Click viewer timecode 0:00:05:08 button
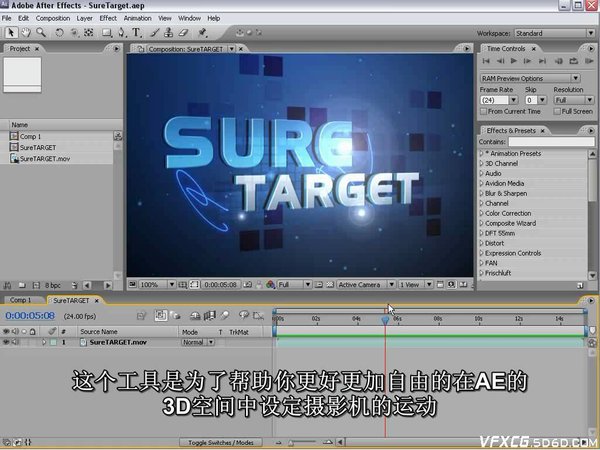The width and height of the screenshot is (600, 450). coord(220,285)
